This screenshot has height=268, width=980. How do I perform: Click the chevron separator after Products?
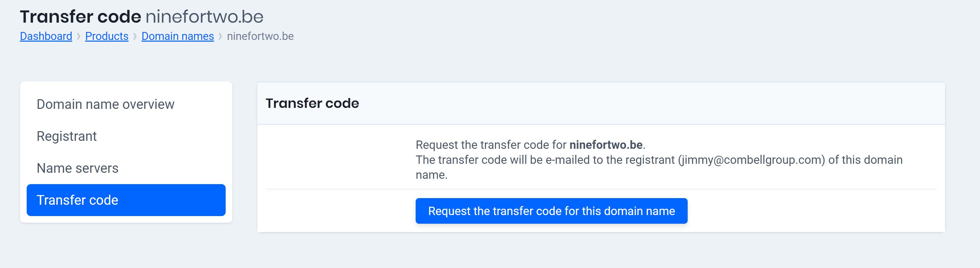tap(135, 36)
